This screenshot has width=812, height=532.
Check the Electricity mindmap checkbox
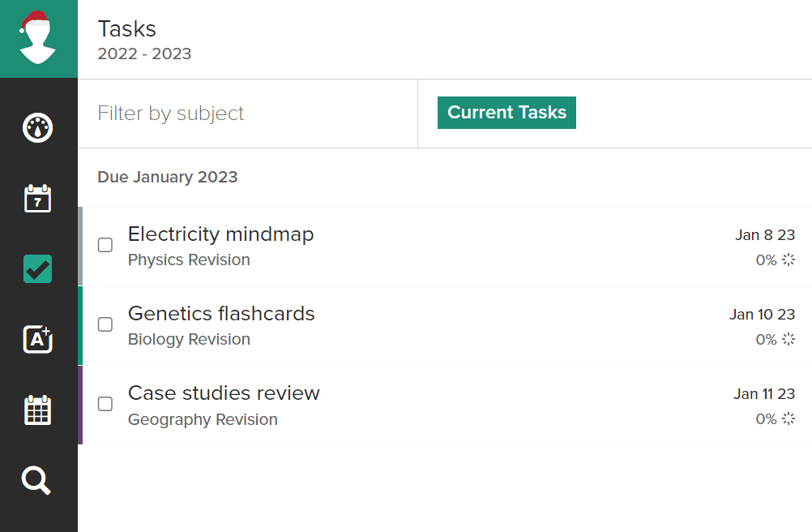105,244
